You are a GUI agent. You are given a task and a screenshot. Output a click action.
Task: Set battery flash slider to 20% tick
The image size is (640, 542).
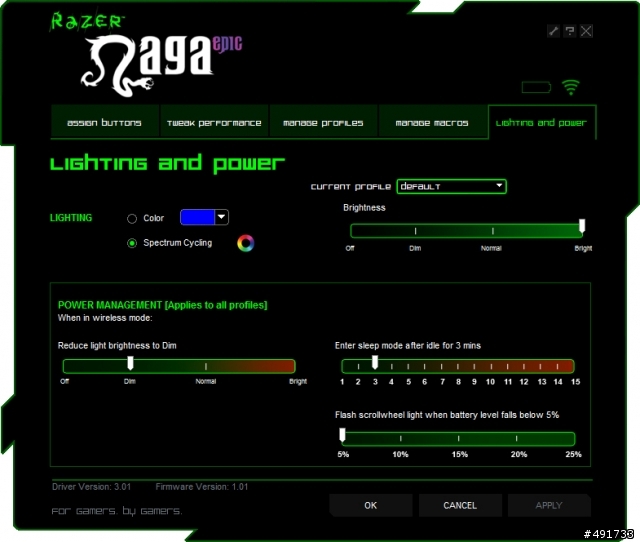[x=517, y=438]
